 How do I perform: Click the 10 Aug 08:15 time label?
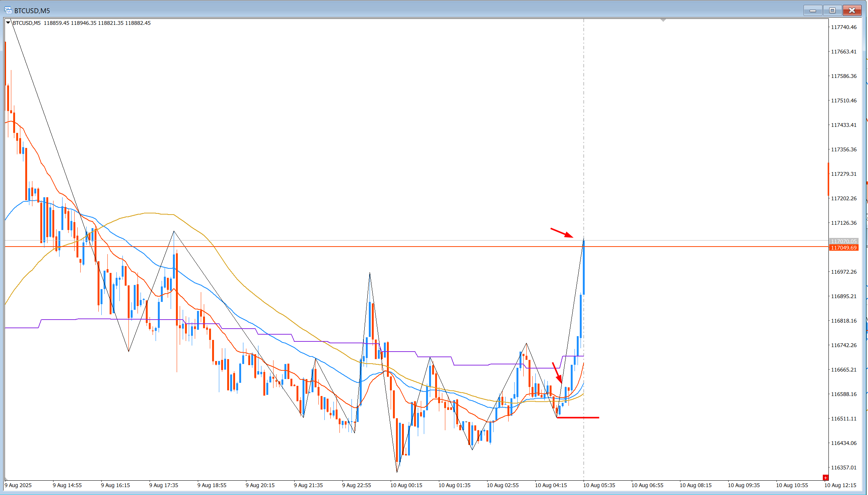[695, 485]
